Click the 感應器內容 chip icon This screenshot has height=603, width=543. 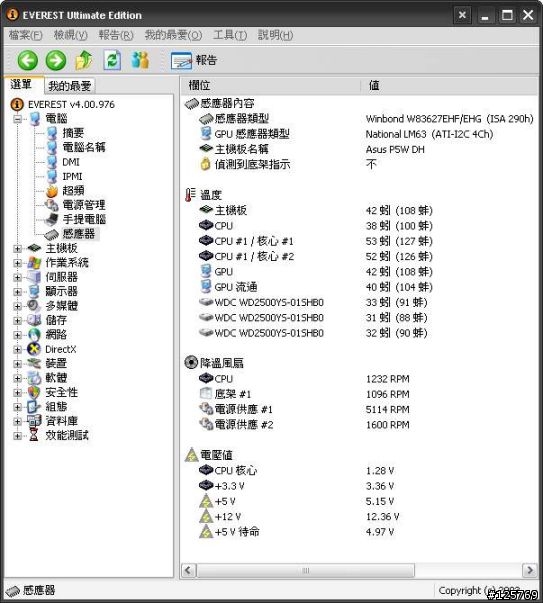pos(192,103)
